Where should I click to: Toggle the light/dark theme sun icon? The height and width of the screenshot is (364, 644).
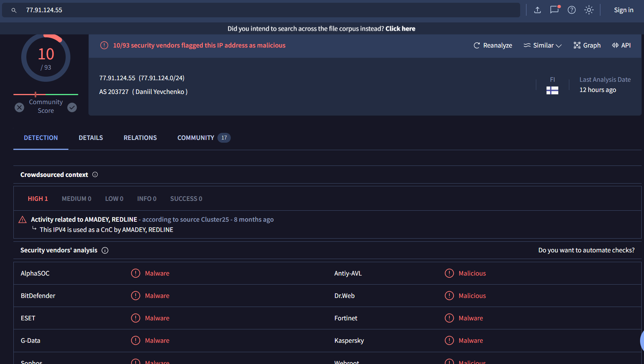(589, 10)
